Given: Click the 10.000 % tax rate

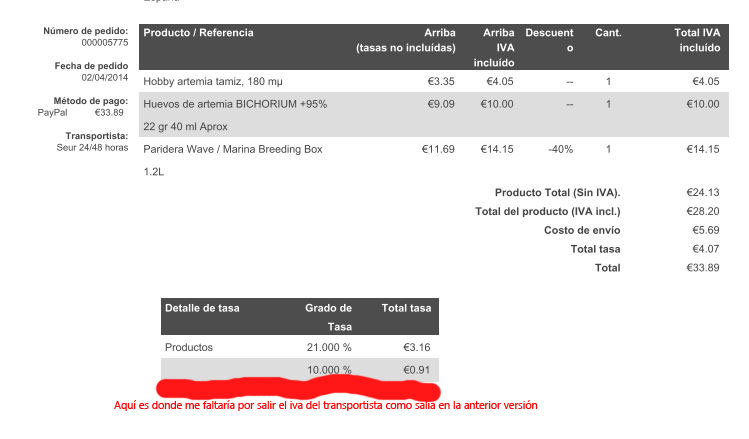Looking at the screenshot, I should tap(329, 370).
